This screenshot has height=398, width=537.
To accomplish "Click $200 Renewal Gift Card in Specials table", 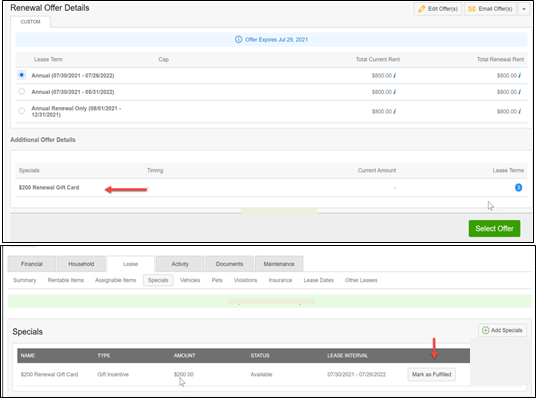I will [49, 374].
